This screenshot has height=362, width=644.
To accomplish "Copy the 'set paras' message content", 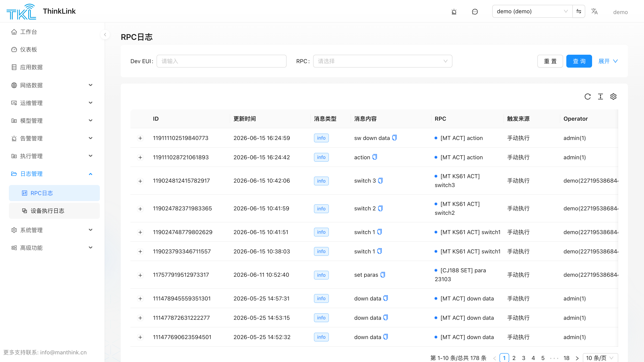I will (x=383, y=275).
